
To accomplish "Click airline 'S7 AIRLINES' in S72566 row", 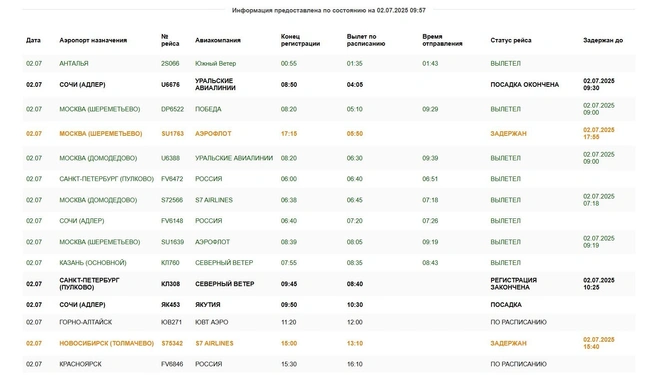I will coord(214,200).
